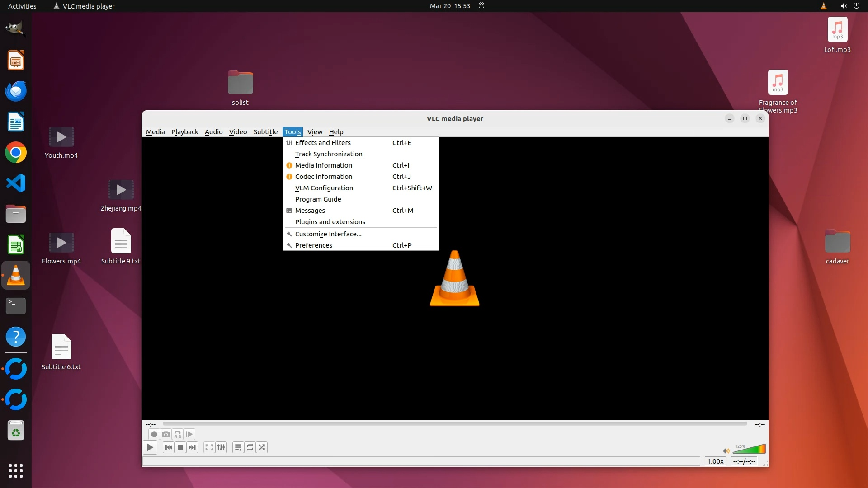This screenshot has height=488, width=868.
Task: Choose Effects and Filters menu entry
Action: click(322, 143)
